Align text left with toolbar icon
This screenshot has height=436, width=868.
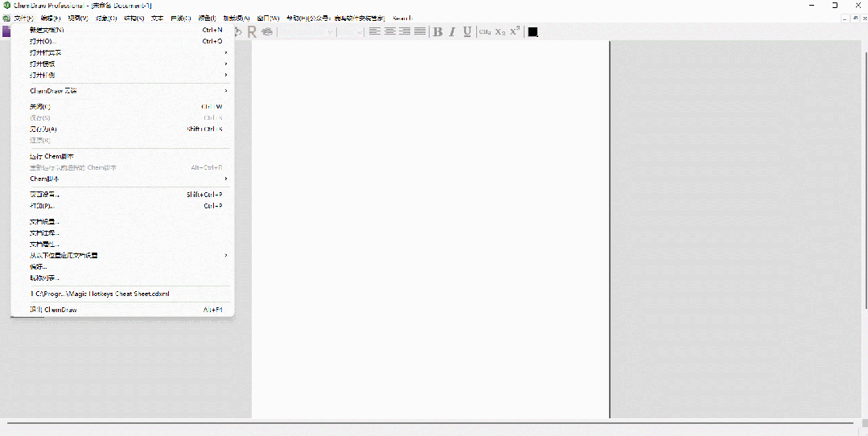[375, 31]
